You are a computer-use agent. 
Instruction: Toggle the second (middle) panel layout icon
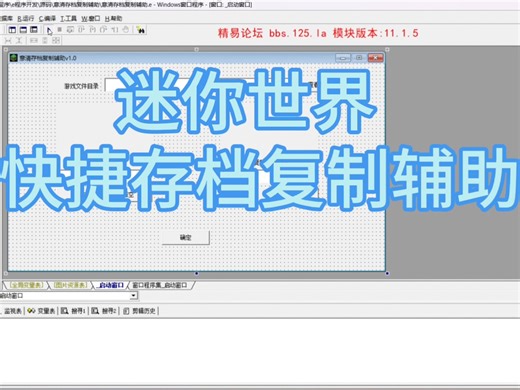[23, 30]
